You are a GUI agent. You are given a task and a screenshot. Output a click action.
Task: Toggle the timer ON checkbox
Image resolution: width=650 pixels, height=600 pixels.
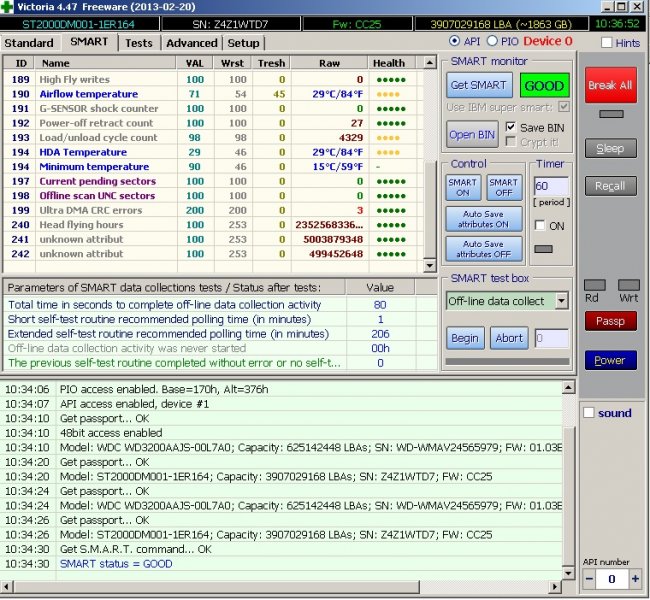pyautogui.click(x=541, y=226)
